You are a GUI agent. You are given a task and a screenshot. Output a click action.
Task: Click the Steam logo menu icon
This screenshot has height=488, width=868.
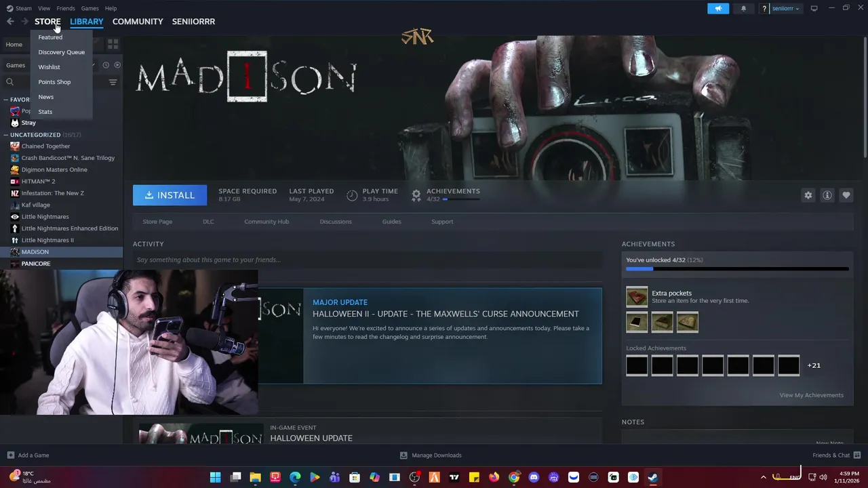coord(9,8)
